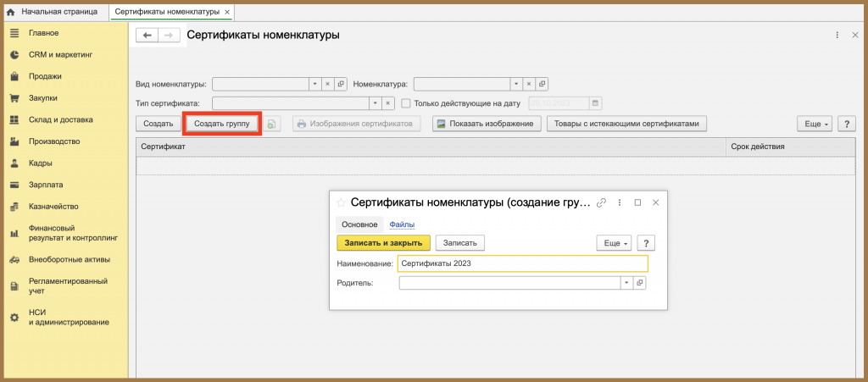868x382 pixels.
Task: Click the Продажи shopping bag icon
Action: 15,76
